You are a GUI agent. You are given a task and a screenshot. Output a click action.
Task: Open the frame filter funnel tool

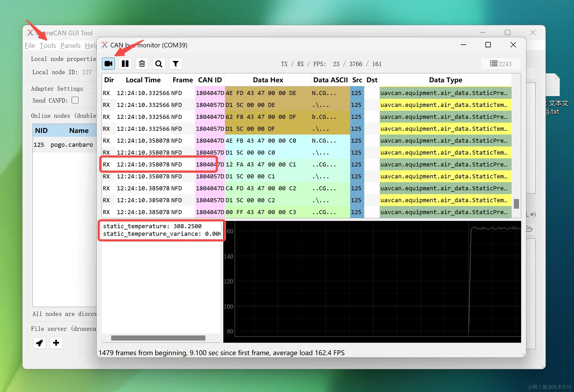click(x=176, y=64)
